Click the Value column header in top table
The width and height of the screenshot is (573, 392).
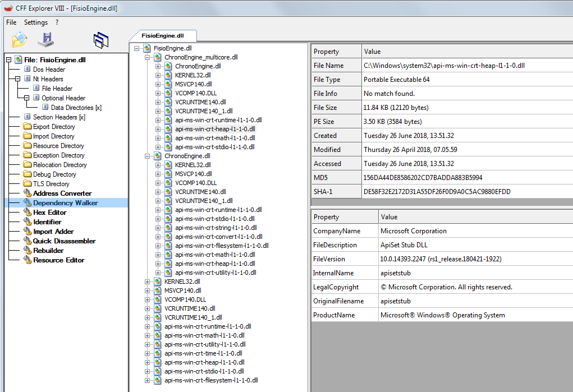467,52
